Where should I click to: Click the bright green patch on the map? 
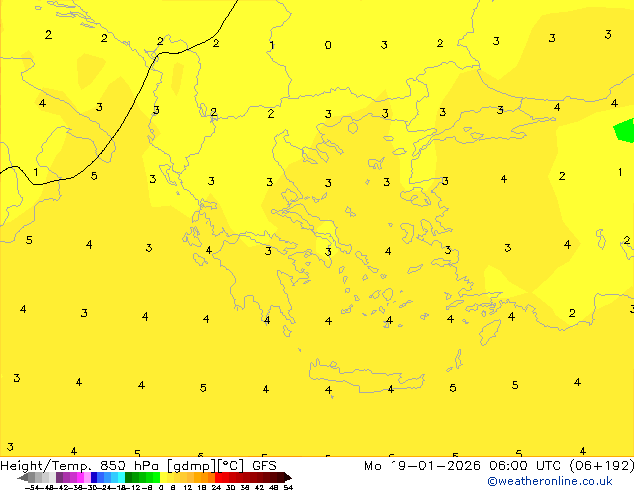(x=624, y=130)
